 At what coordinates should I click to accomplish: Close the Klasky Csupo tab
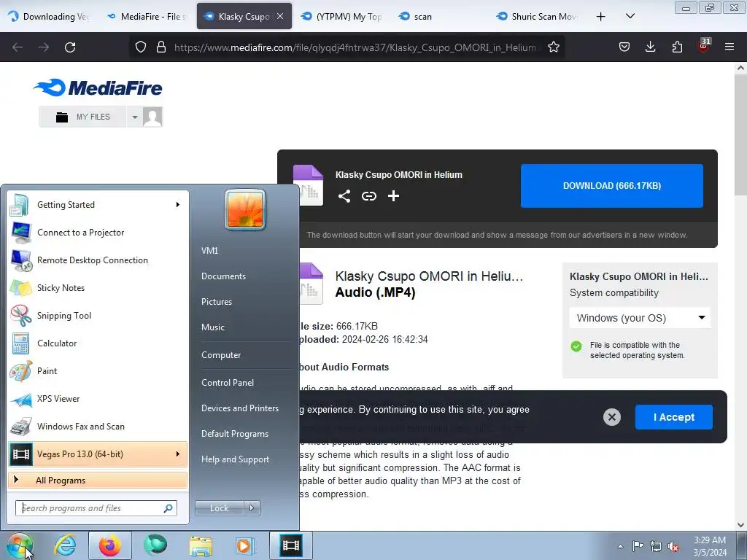[280, 16]
